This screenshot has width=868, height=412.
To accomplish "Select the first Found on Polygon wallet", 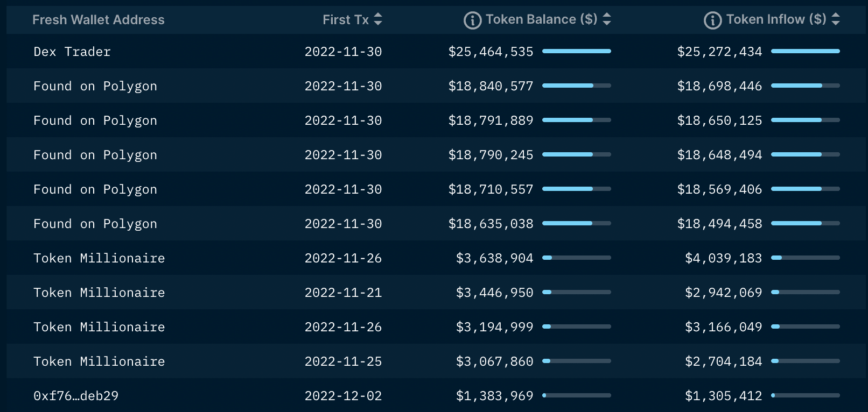I will pyautogui.click(x=95, y=86).
